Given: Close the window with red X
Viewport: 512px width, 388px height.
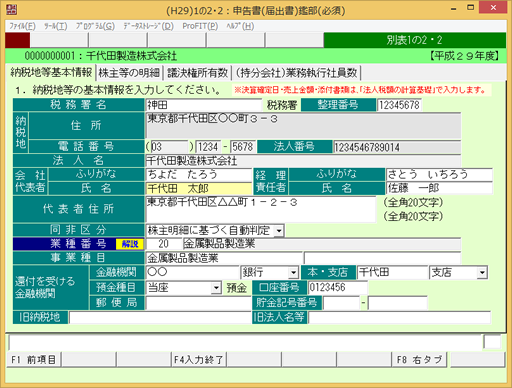Looking at the screenshot, I should click(x=493, y=7).
